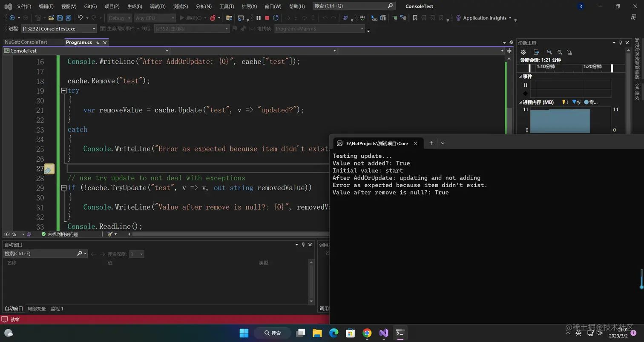
Task: Click the 搜索(Ctrl+E) field in Autos window
Action: [45, 254]
